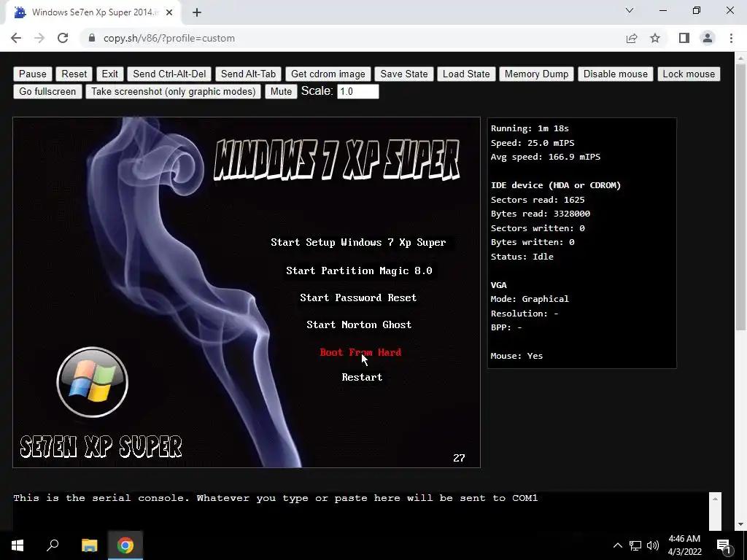Click Take screenshot button

click(x=174, y=91)
